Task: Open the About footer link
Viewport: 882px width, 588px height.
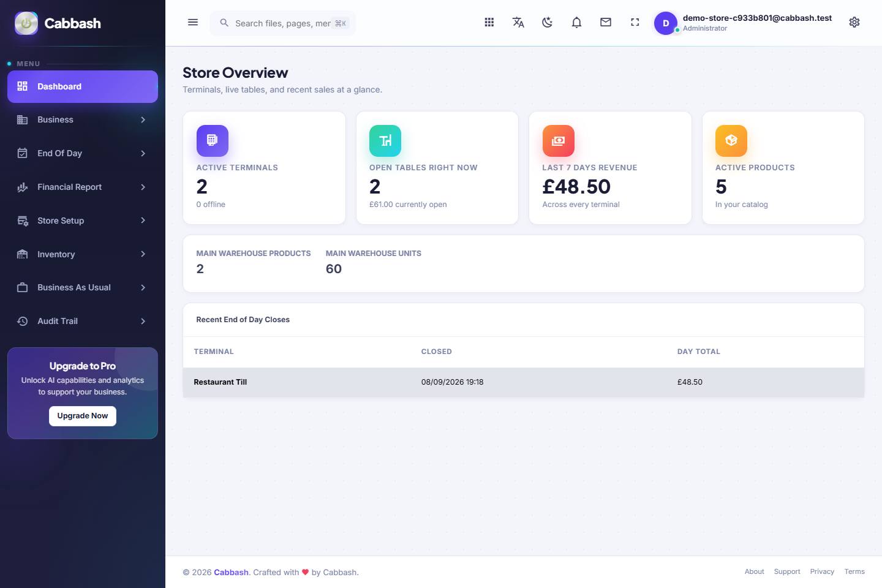Action: coord(754,571)
